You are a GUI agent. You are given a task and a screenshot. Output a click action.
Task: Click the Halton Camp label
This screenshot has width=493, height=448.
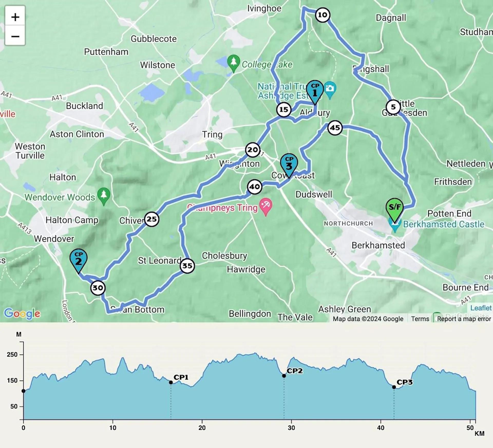click(x=72, y=220)
